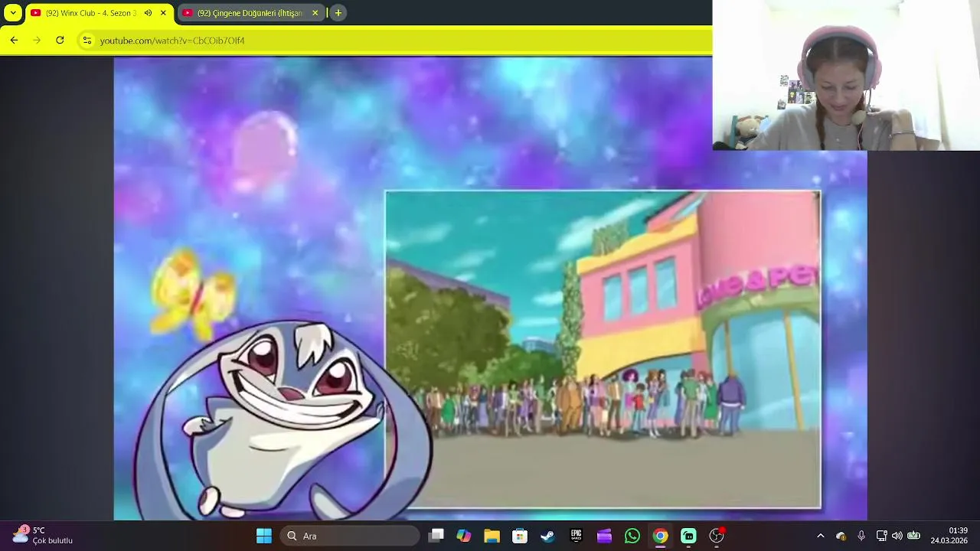Open Steam from the taskbar
Image resolution: width=980 pixels, height=551 pixels.
pos(547,536)
